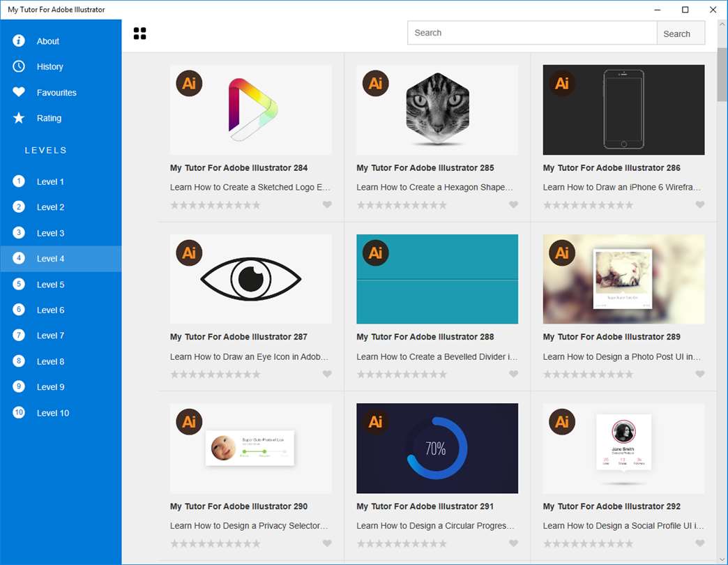Open title My Tutor For Adobe Illustrator 291
Viewport: 728px width, 565px height.
[x=425, y=506]
